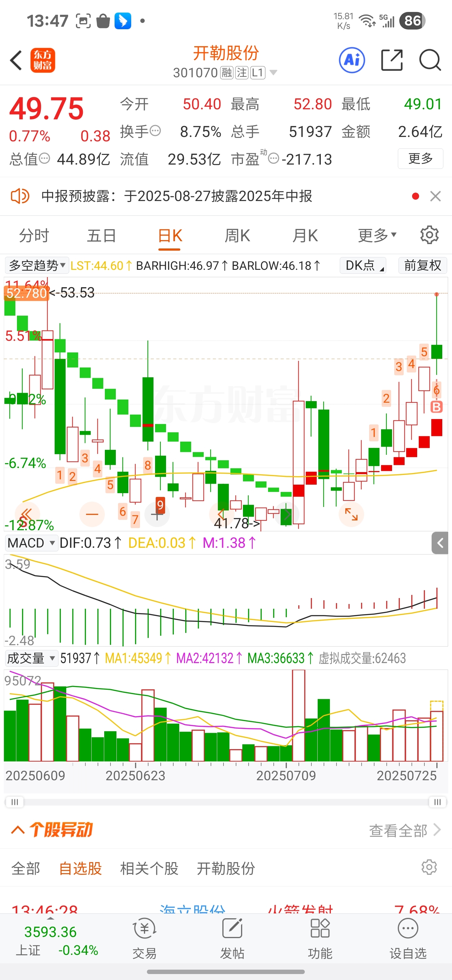Tap the back arrow icon
Screen dimensions: 452x980
click(x=16, y=60)
